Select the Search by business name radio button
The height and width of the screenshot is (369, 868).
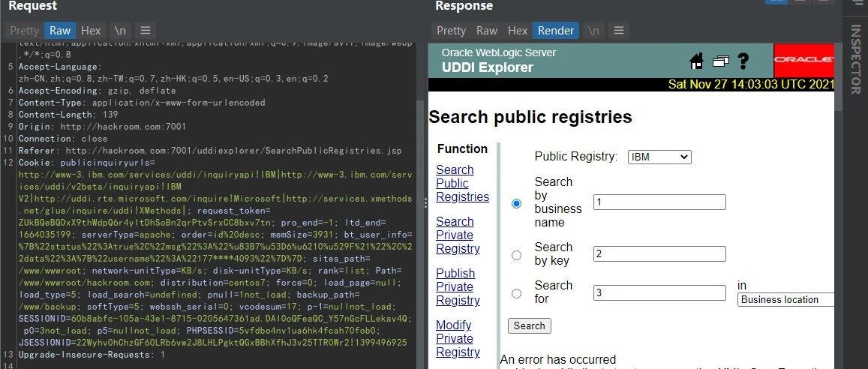coord(516,203)
